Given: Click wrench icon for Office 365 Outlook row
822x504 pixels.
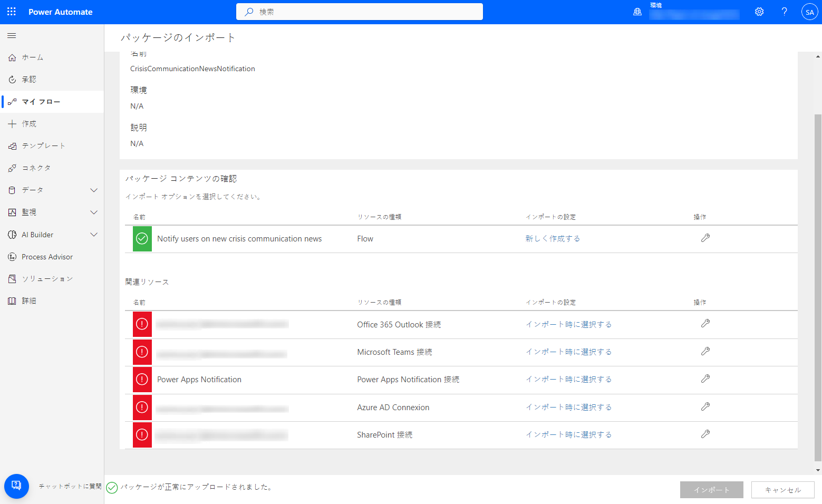Looking at the screenshot, I should [x=705, y=323].
